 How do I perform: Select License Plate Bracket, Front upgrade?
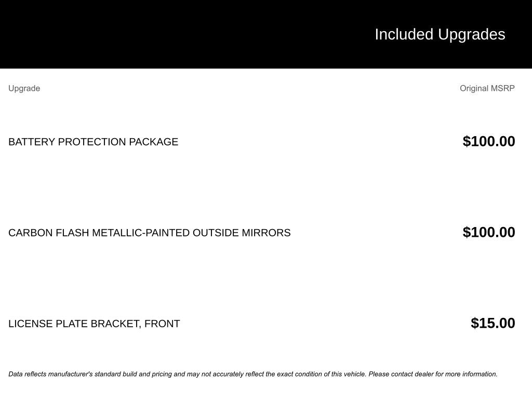point(94,324)
